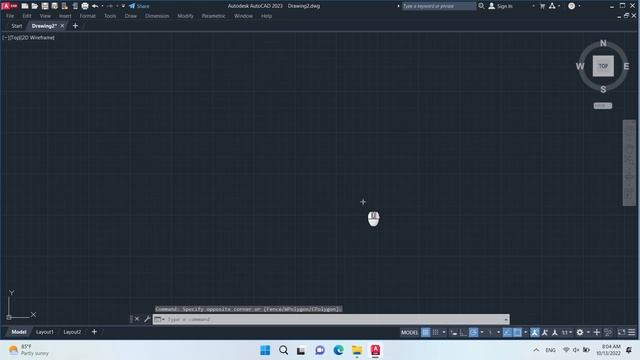Redo the last undone action
Viewport: 640px width, 360px height.
click(110, 6)
